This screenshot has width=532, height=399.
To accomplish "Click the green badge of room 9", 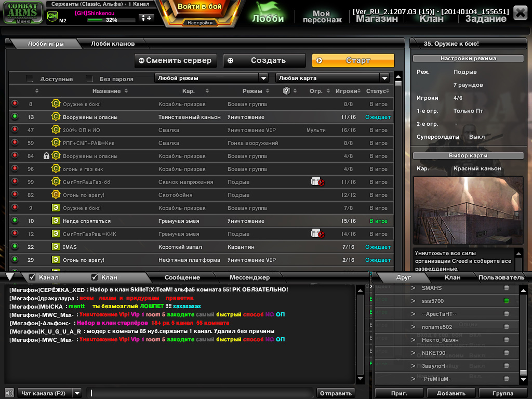I will tap(56, 208).
